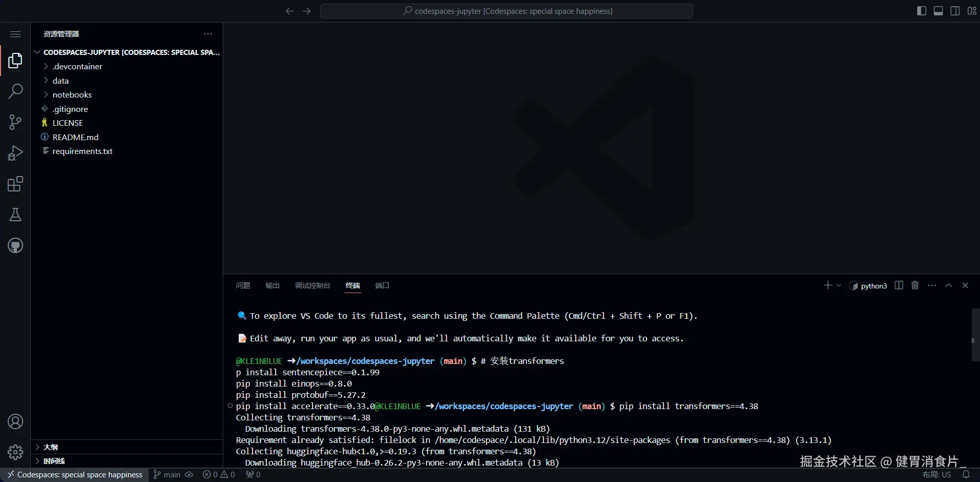Open the README.md file
Image resolution: width=980 pixels, height=482 pixels.
coord(127,137)
